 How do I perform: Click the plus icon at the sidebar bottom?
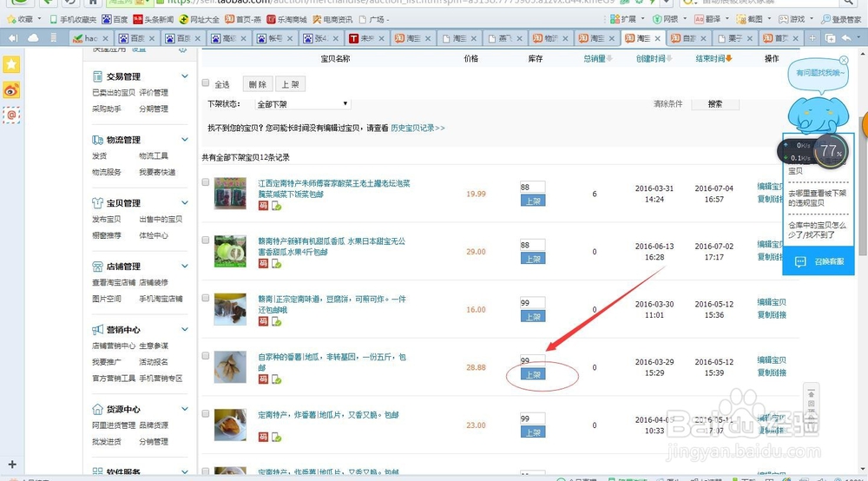(x=12, y=464)
